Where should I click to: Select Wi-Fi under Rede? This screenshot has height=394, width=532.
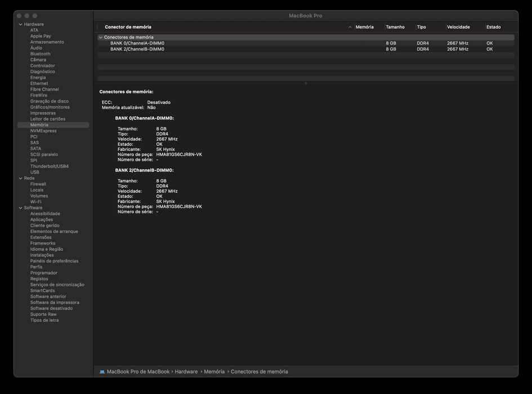35,202
